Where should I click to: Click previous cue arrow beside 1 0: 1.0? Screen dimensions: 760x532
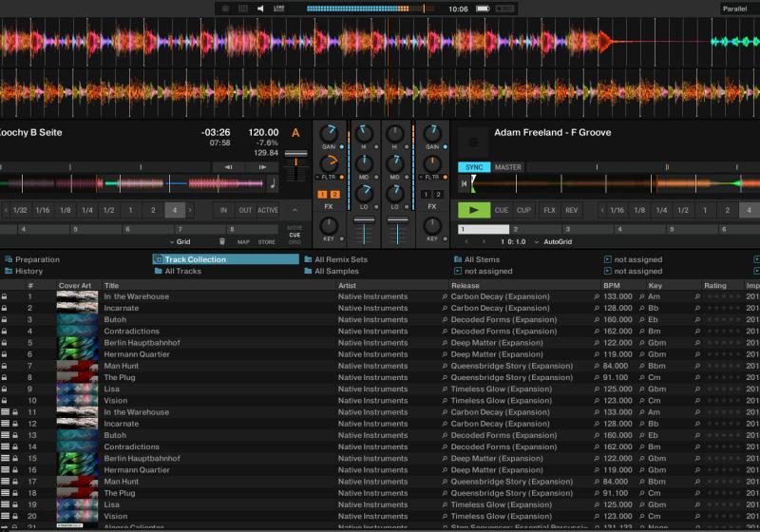466,241
